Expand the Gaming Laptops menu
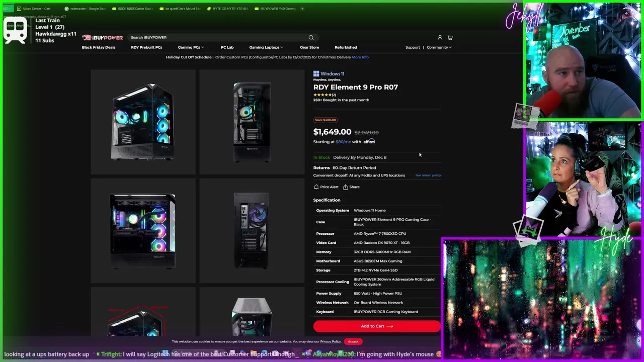This screenshot has width=644, height=362. 266,47
